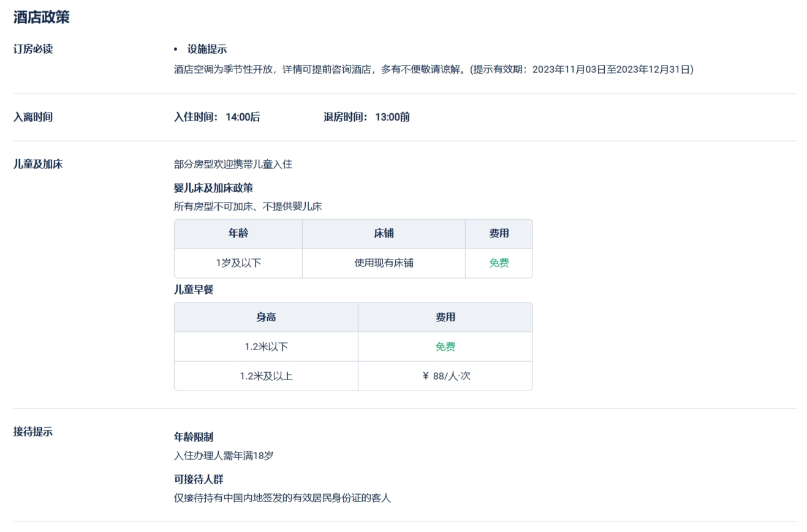Click the 年龄 column header

(x=238, y=234)
